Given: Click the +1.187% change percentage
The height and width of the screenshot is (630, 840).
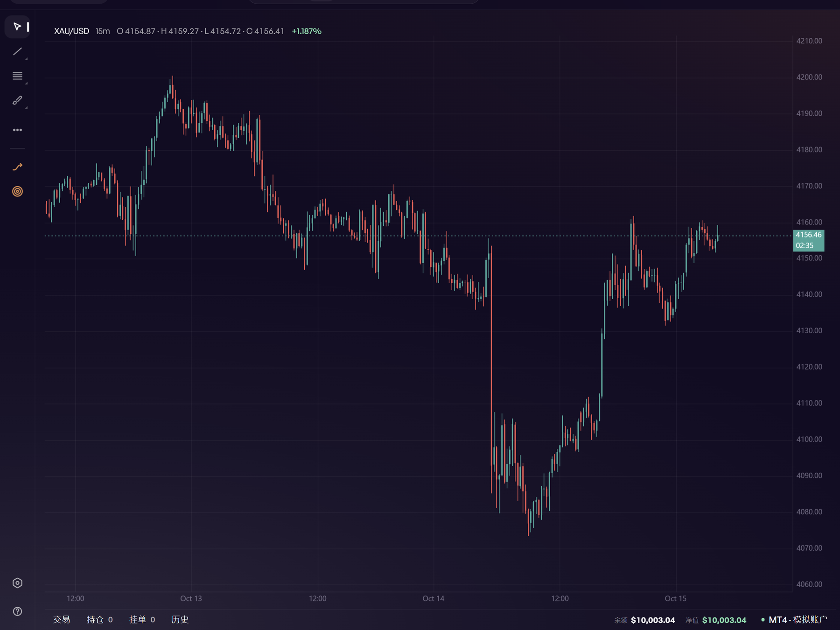Looking at the screenshot, I should [x=307, y=31].
